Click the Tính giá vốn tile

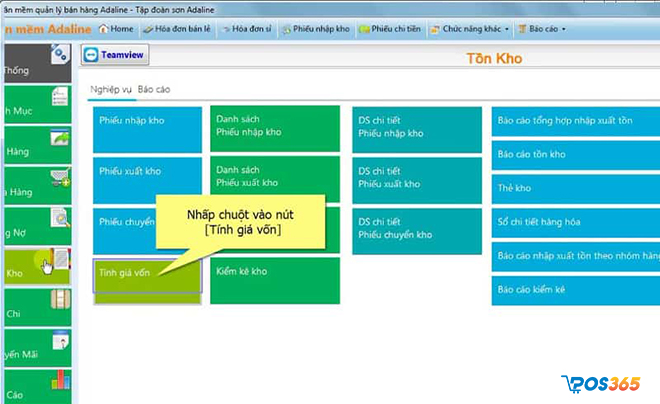tap(147, 280)
